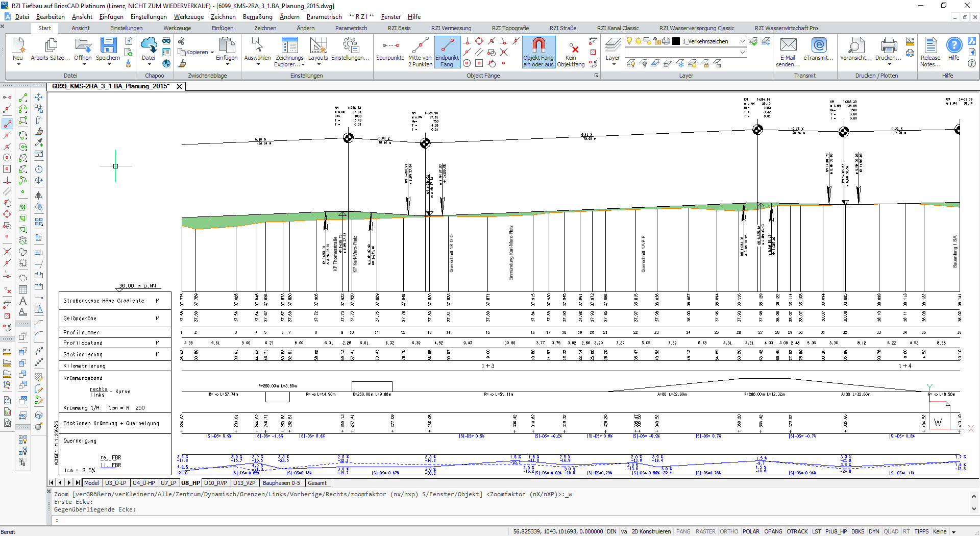Open the Chapoo Datei cloud icon

coord(149,45)
